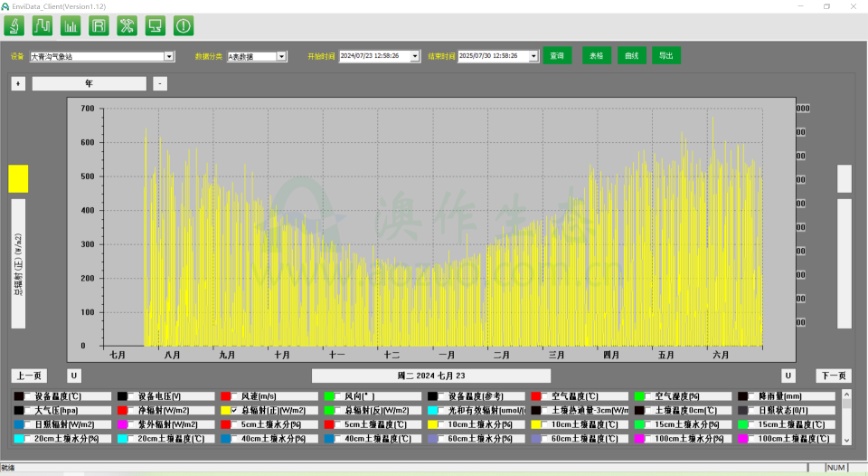Open the microscope real-time data icon

point(14,26)
